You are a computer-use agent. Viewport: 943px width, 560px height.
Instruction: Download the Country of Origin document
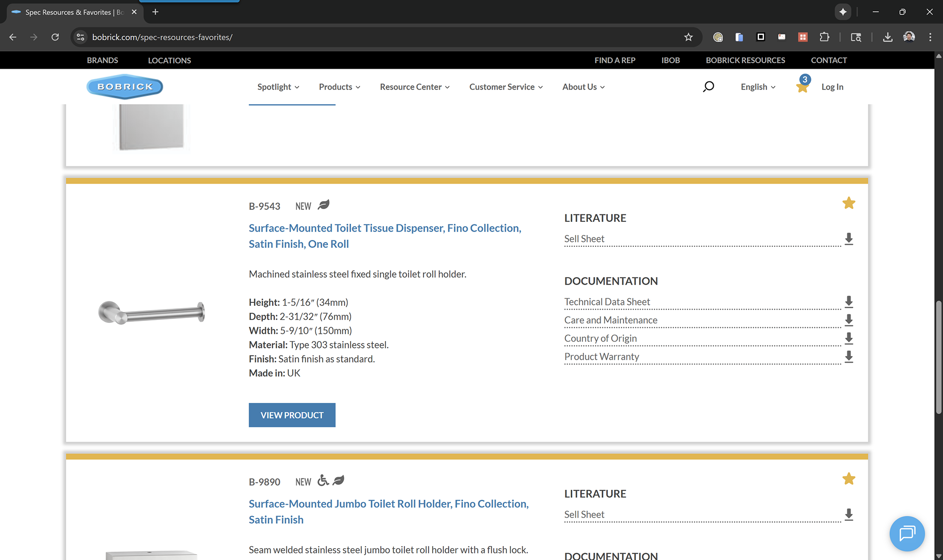pos(848,338)
